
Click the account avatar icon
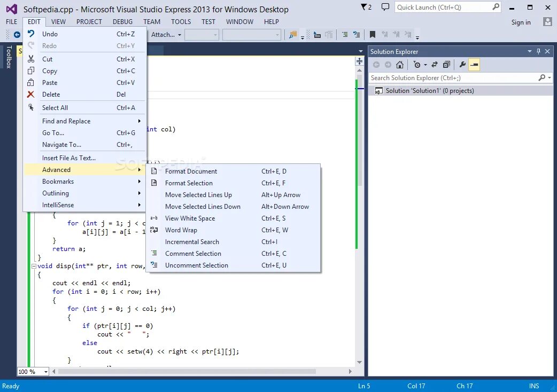point(547,22)
